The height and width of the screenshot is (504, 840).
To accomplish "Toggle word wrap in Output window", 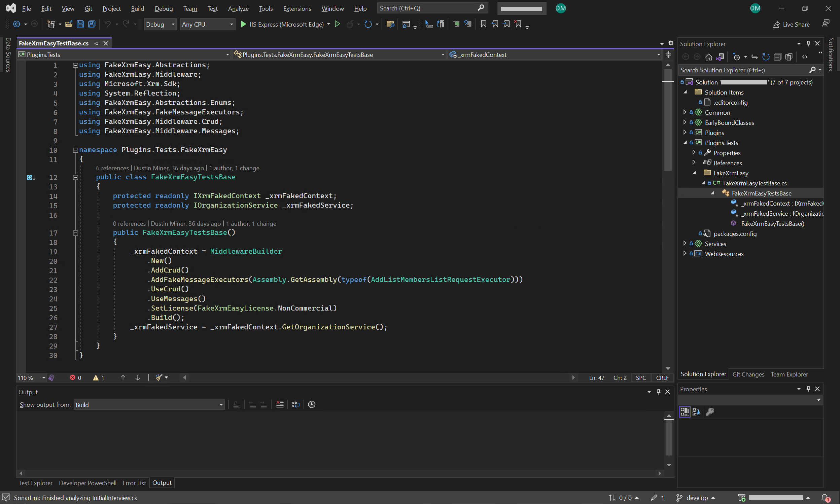I will point(295,404).
